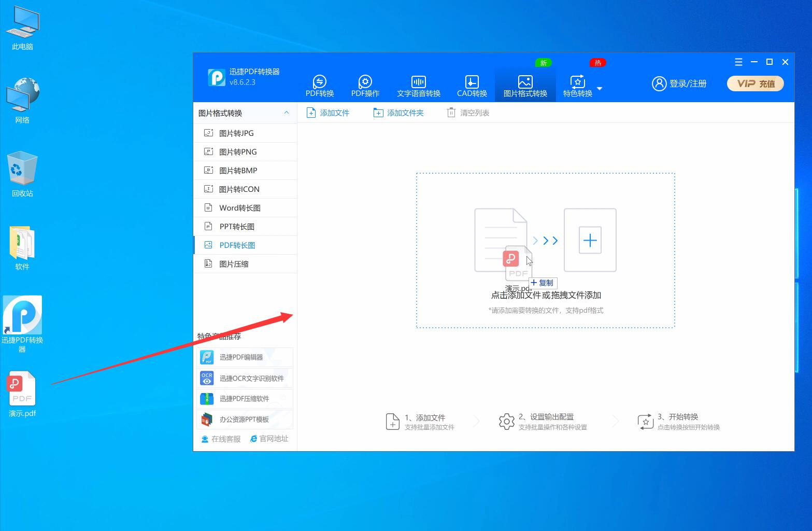Open 迅捷PDF编辑器 recommendation
The image size is (812, 531).
245,357
